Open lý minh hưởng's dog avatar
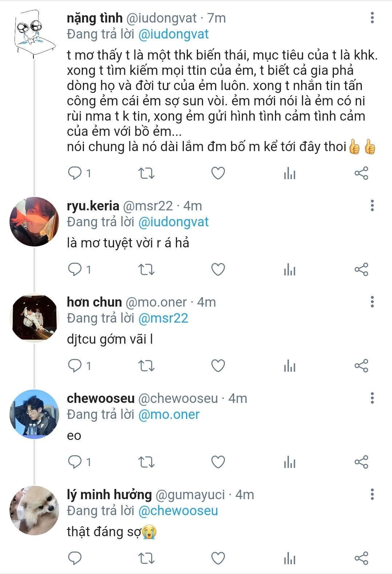Image resolution: width=392 pixels, height=574 pixels. (34, 510)
